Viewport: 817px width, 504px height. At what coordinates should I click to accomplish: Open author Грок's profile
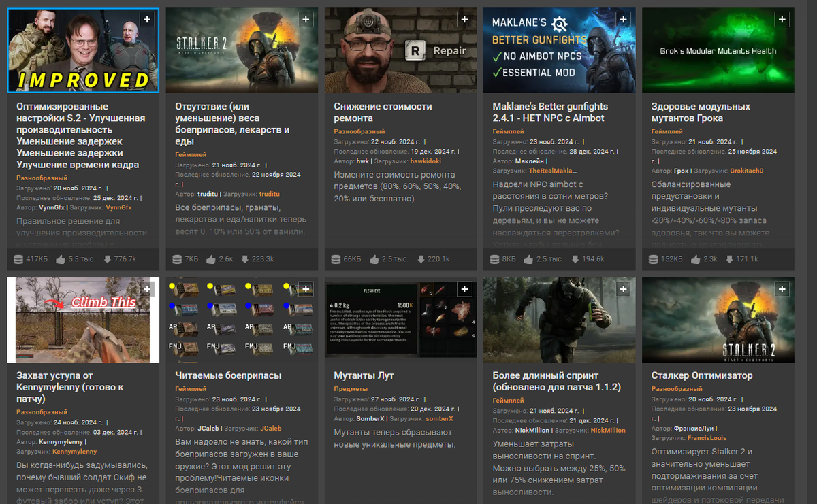coord(681,171)
